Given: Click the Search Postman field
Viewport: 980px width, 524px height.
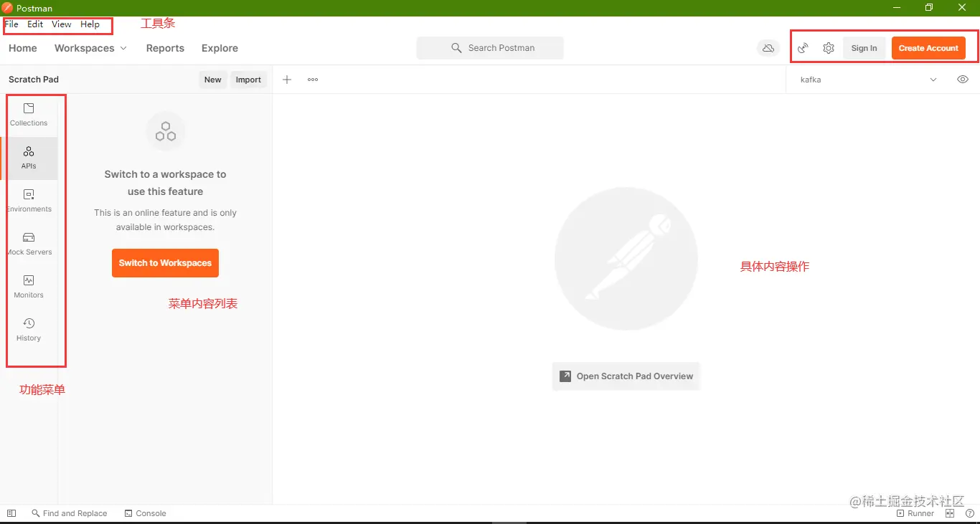Looking at the screenshot, I should coord(490,48).
